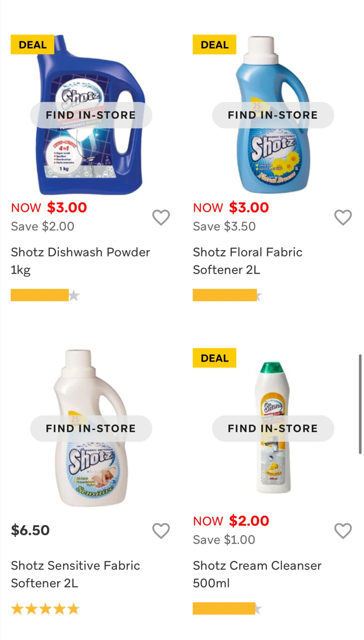View five-star rating of Sensitive Softener
364x640 pixels.
click(x=45, y=609)
